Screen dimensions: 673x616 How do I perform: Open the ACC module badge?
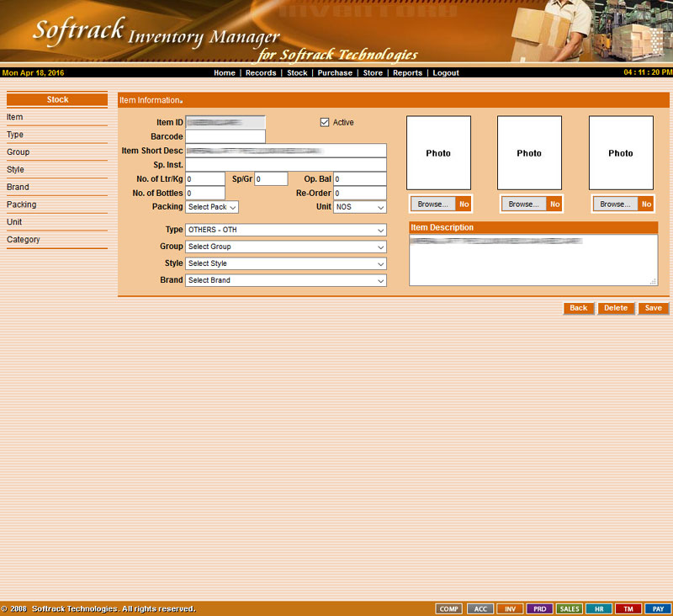coord(480,608)
